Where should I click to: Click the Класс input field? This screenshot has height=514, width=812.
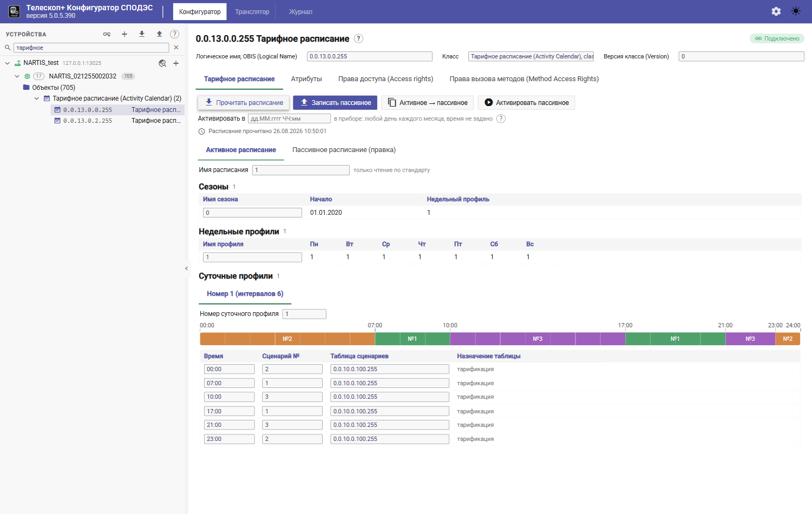pos(531,56)
